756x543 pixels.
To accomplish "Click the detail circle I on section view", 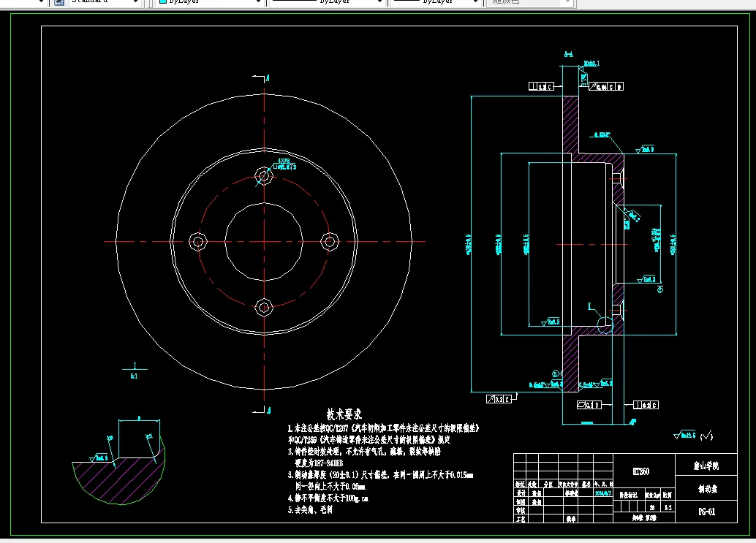I will (605, 324).
